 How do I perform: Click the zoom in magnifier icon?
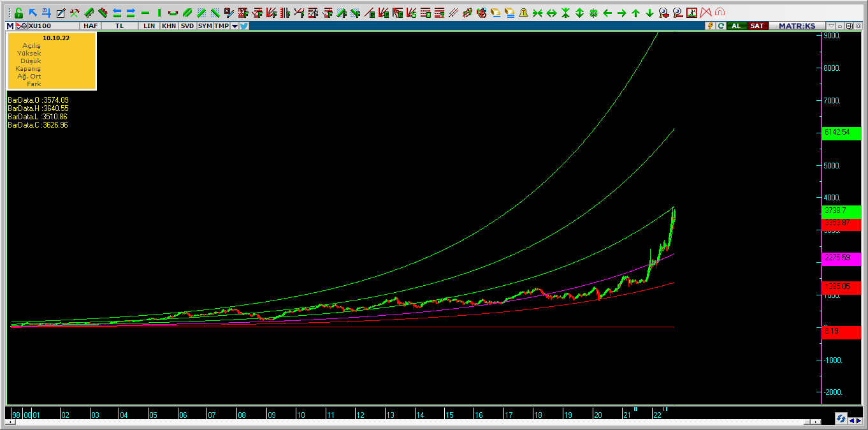coord(663,13)
